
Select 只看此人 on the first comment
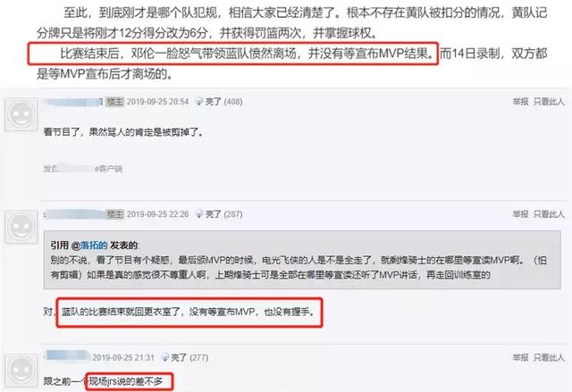pos(549,102)
